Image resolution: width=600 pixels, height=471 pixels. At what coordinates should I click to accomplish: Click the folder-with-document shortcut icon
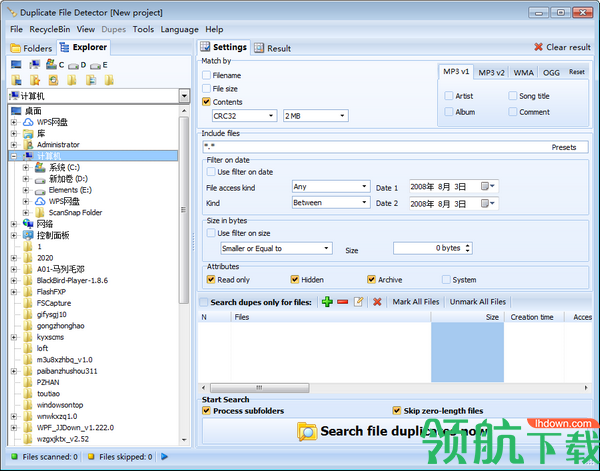91,80
